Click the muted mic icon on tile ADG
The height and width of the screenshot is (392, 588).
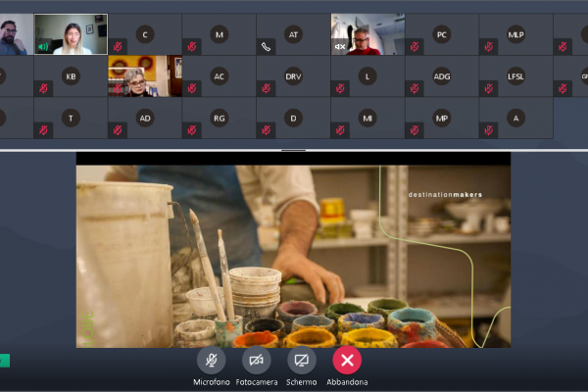[415, 88]
